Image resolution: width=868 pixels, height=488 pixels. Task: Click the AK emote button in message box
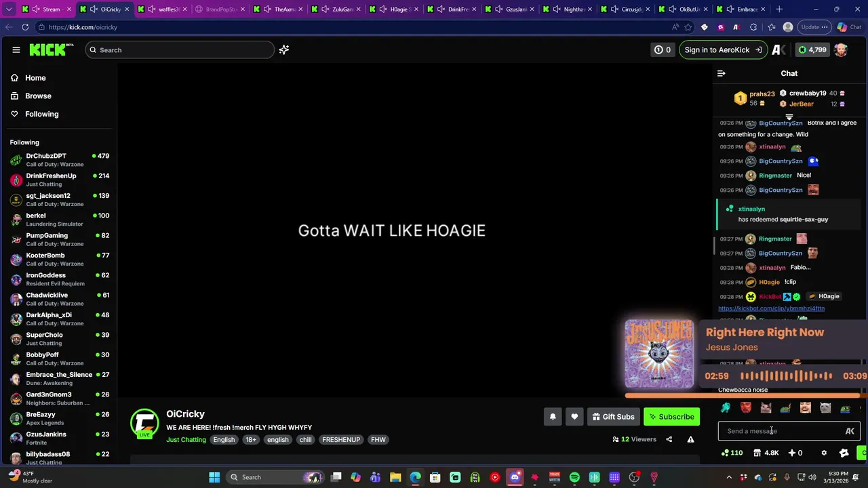point(850,431)
